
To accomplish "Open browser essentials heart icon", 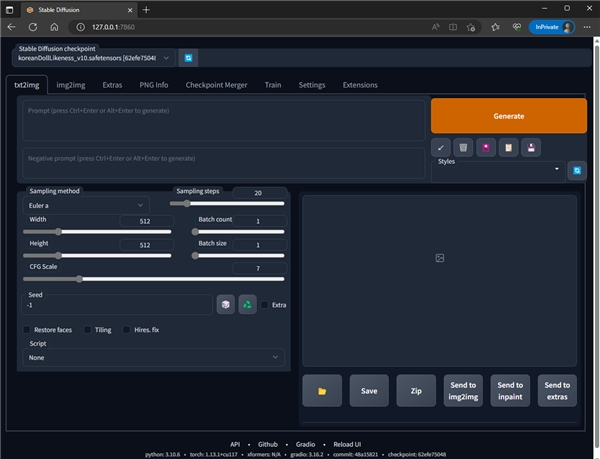I will [x=517, y=27].
